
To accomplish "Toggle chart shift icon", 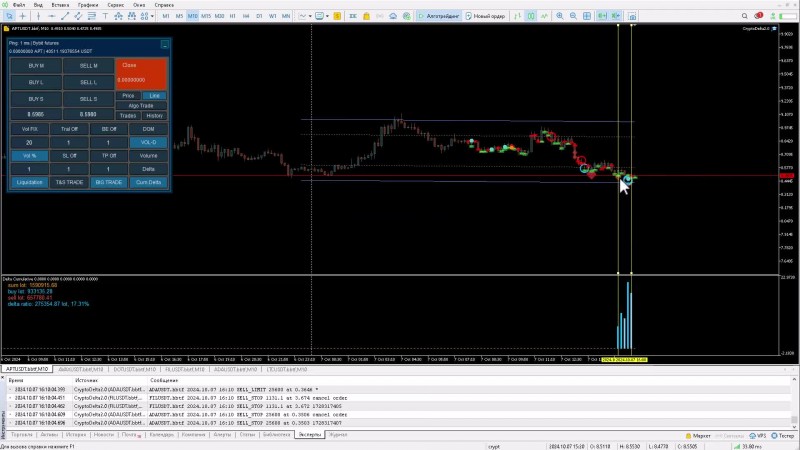I will pyautogui.click(x=616, y=16).
